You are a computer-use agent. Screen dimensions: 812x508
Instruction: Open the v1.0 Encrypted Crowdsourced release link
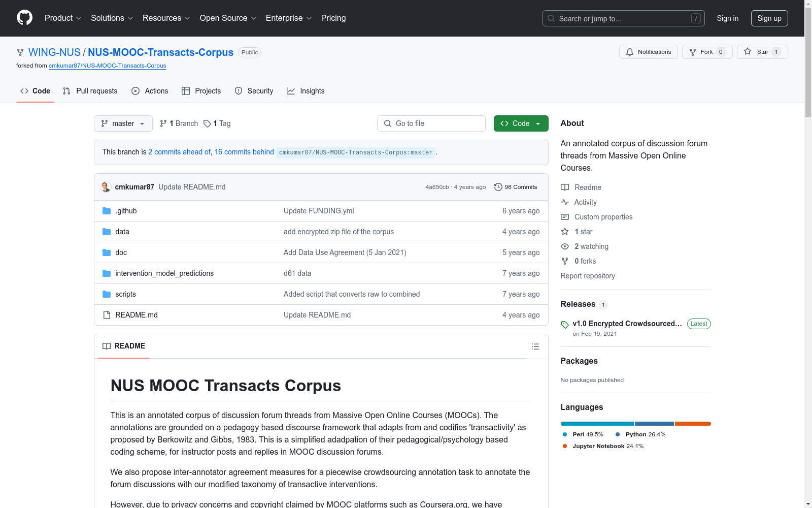(x=627, y=324)
